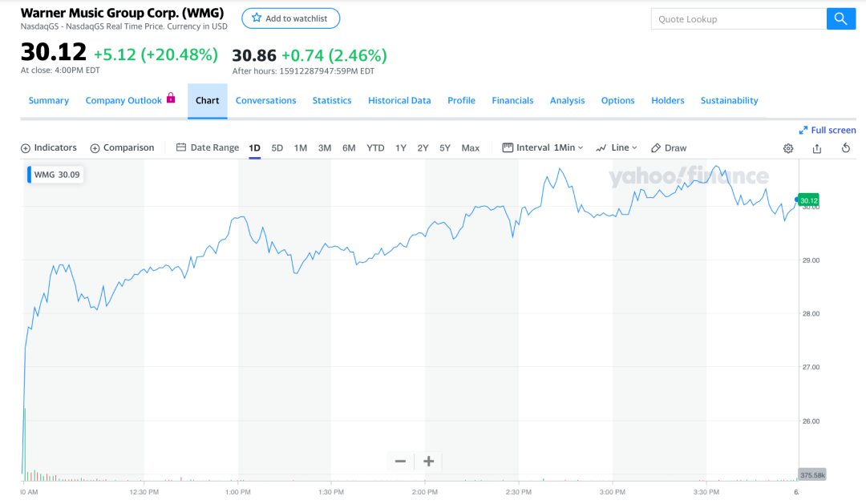Click the search magnifier button
Image resolution: width=866 pixels, height=504 pixels.
[840, 18]
